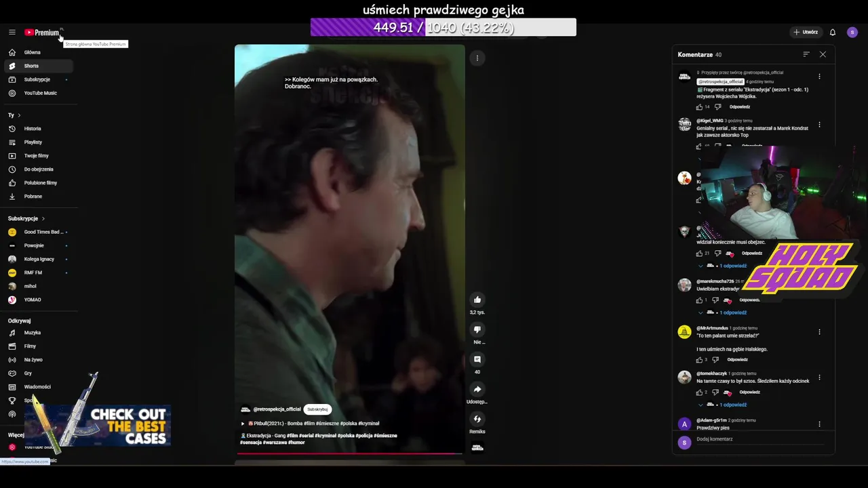The image size is (868, 488).
Task: Open Powojnie channel subscription
Action: (x=39, y=245)
